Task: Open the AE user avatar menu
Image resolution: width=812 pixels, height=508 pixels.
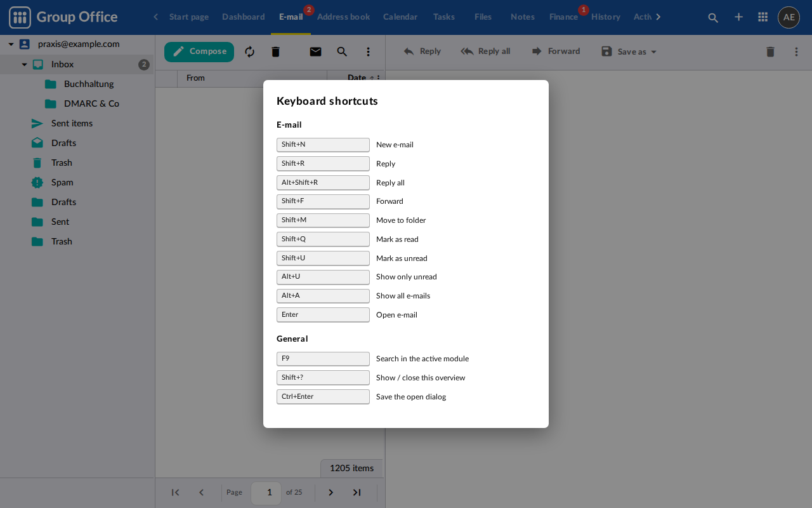Action: click(789, 17)
